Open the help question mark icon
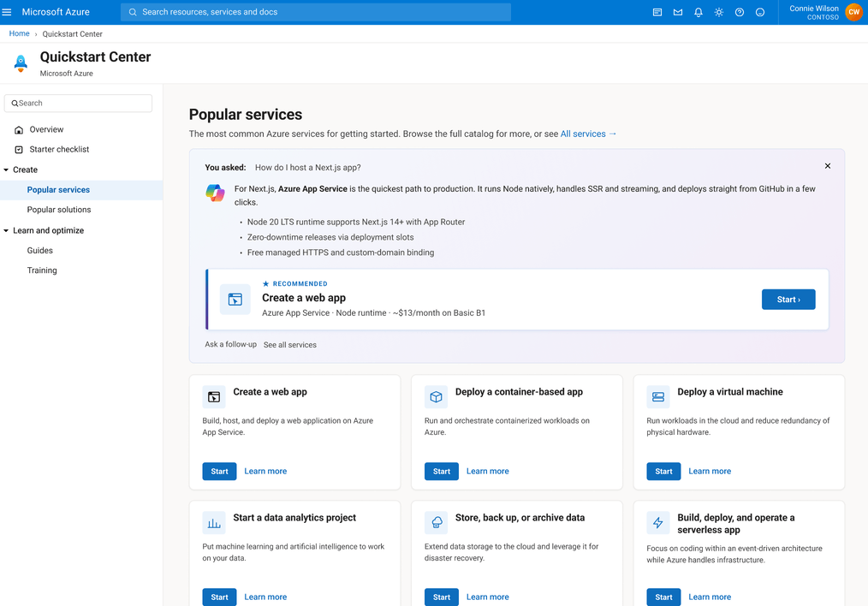Viewport: 868px width, 606px height. (739, 12)
